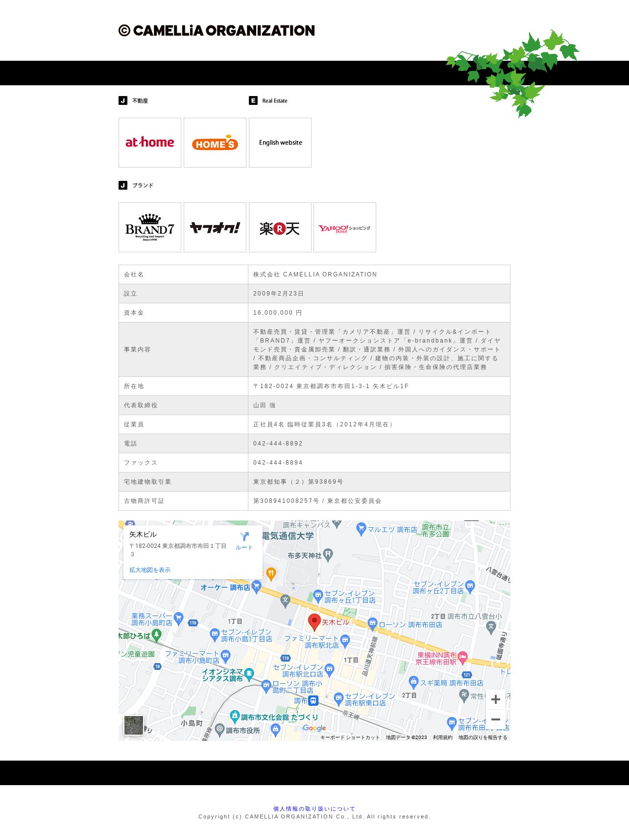Screen dimensions: 629x840
Task: Click マルエツ 調布店 marker
Action: (361, 529)
